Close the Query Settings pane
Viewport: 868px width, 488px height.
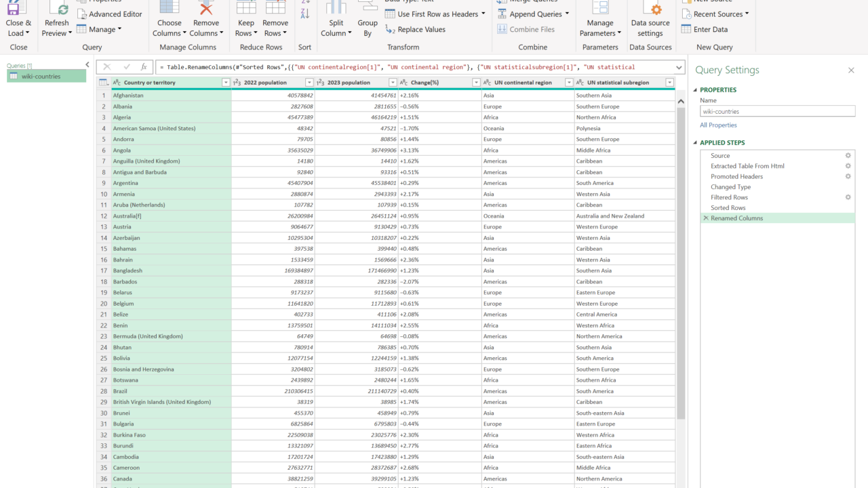coord(851,70)
